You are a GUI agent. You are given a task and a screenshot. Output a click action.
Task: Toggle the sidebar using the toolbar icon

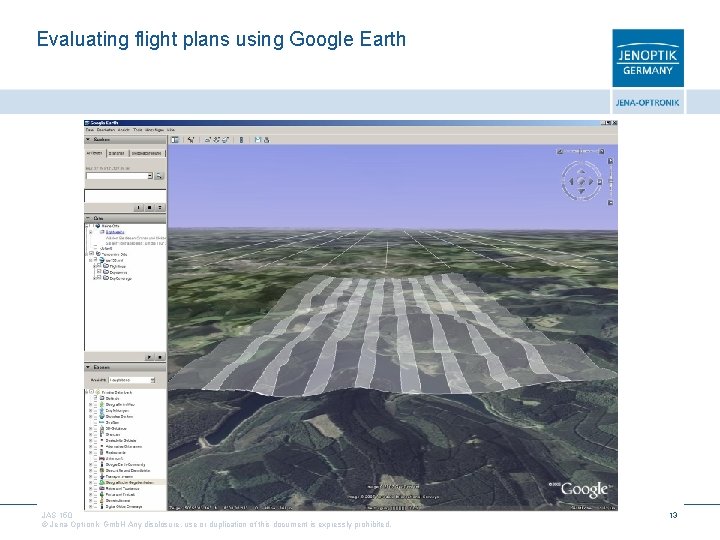coord(175,140)
